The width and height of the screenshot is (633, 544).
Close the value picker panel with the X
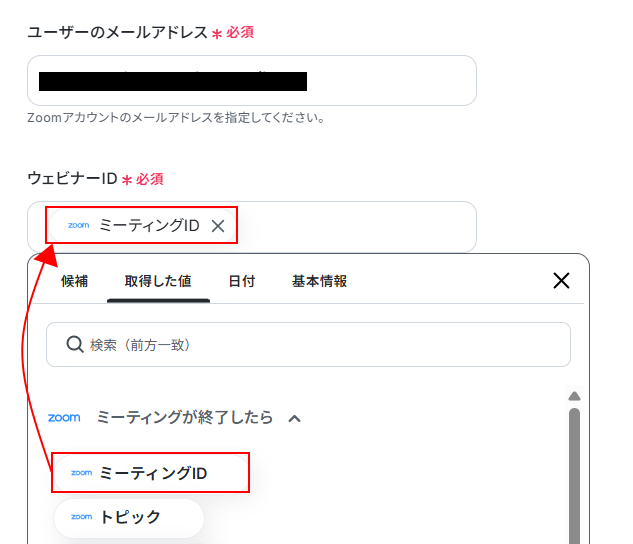[x=561, y=280]
